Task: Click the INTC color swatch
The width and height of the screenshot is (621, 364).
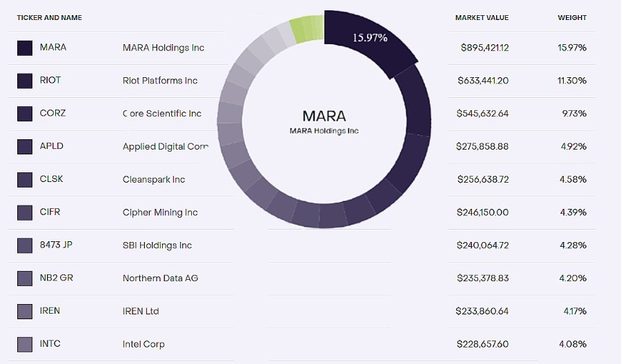Action: (x=25, y=344)
